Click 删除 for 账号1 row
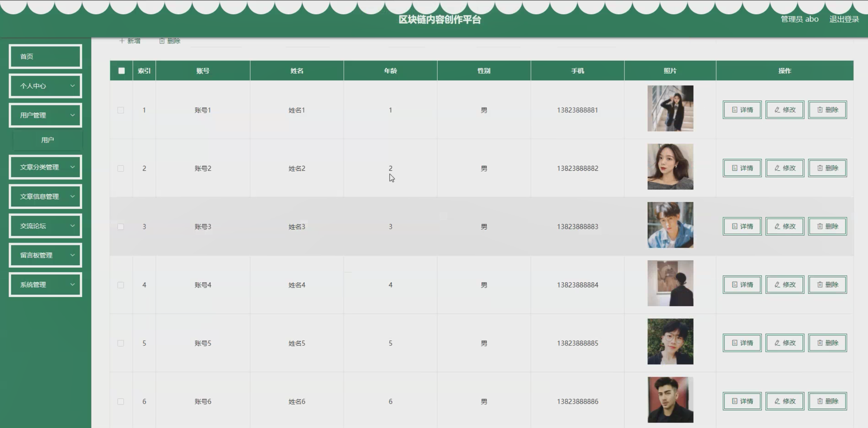The width and height of the screenshot is (868, 428). [827, 110]
